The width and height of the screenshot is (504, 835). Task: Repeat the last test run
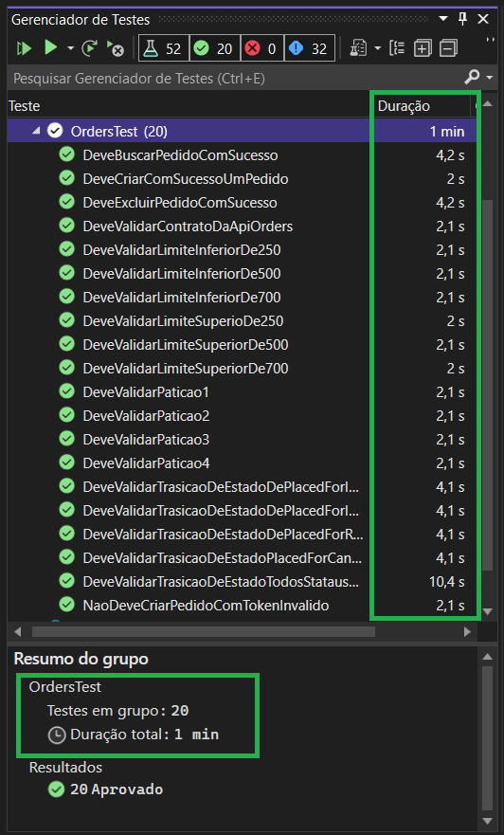click(89, 48)
